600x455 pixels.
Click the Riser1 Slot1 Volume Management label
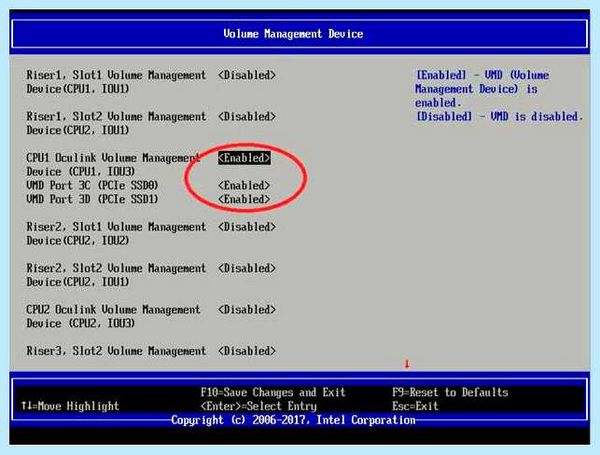[116, 82]
